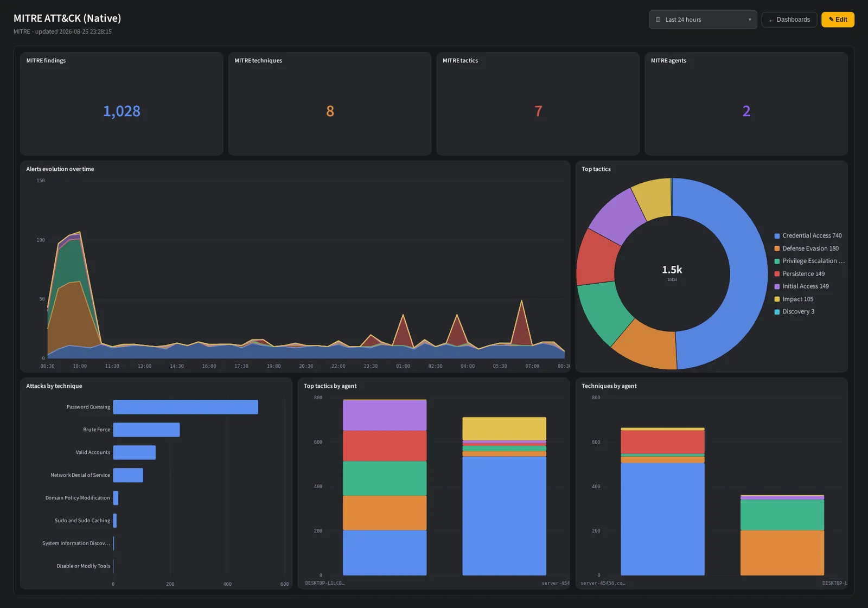The image size is (868, 608).
Task: Click the MITRE tactics value 7
Action: pyautogui.click(x=538, y=111)
